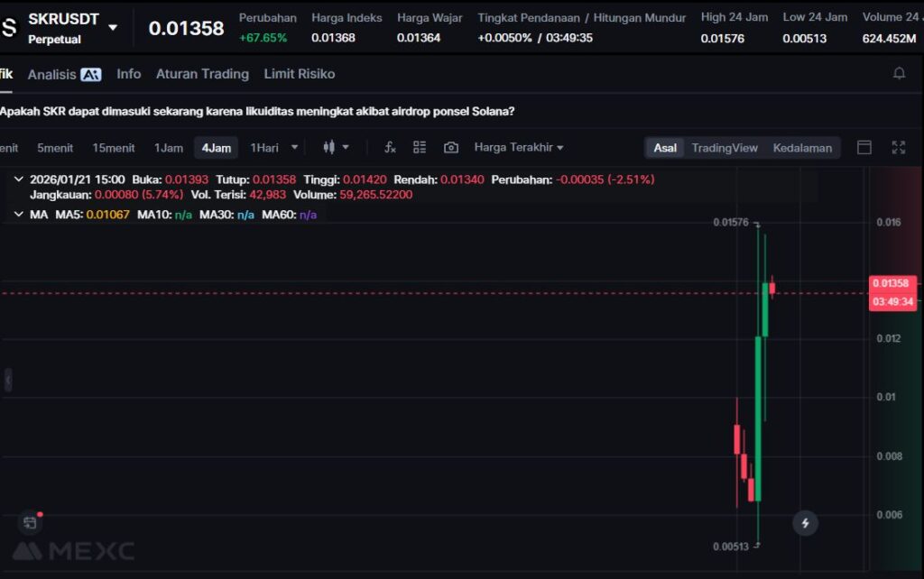Select the 1Jam timeframe
The height and width of the screenshot is (579, 924).
pyautogui.click(x=169, y=148)
